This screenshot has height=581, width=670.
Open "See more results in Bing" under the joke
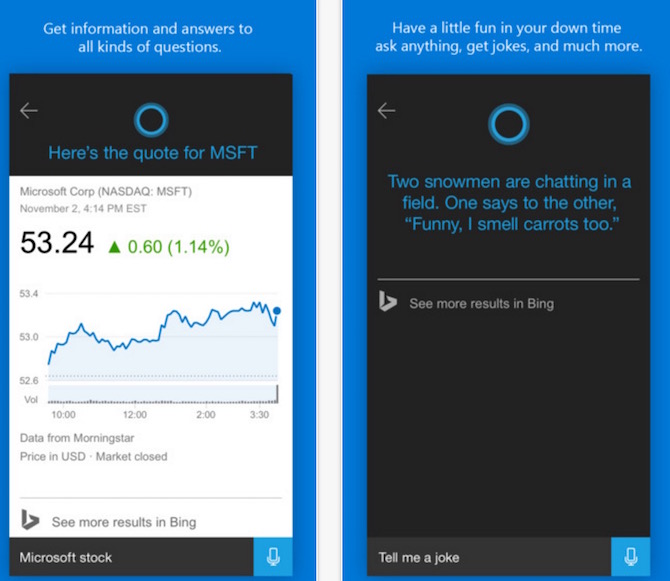(x=481, y=303)
